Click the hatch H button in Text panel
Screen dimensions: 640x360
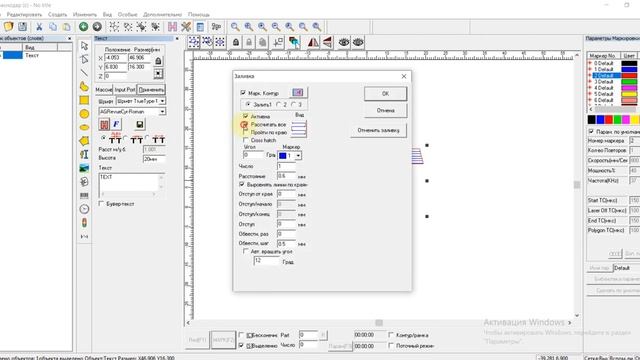[x=104, y=124]
